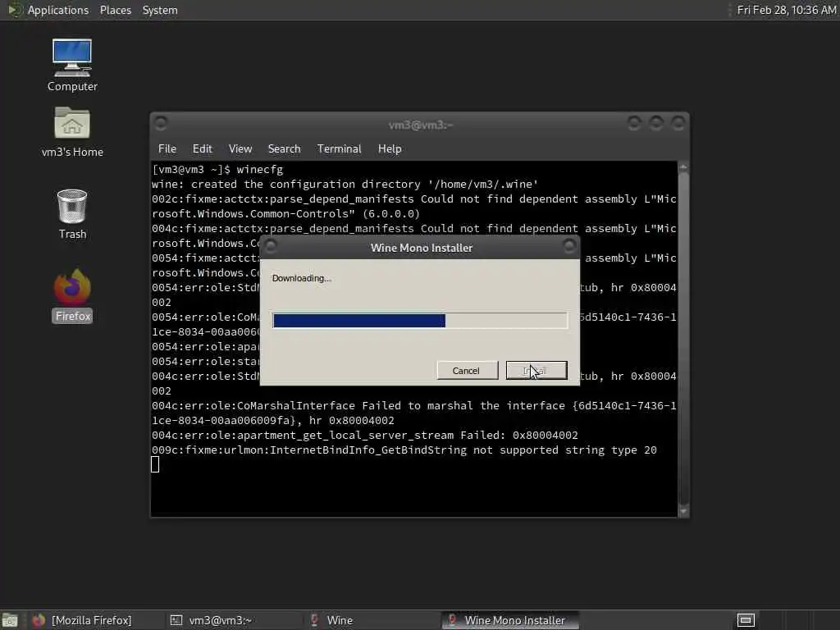The image size is (840, 630).
Task: Open the terminal File menu
Action: pyautogui.click(x=167, y=149)
